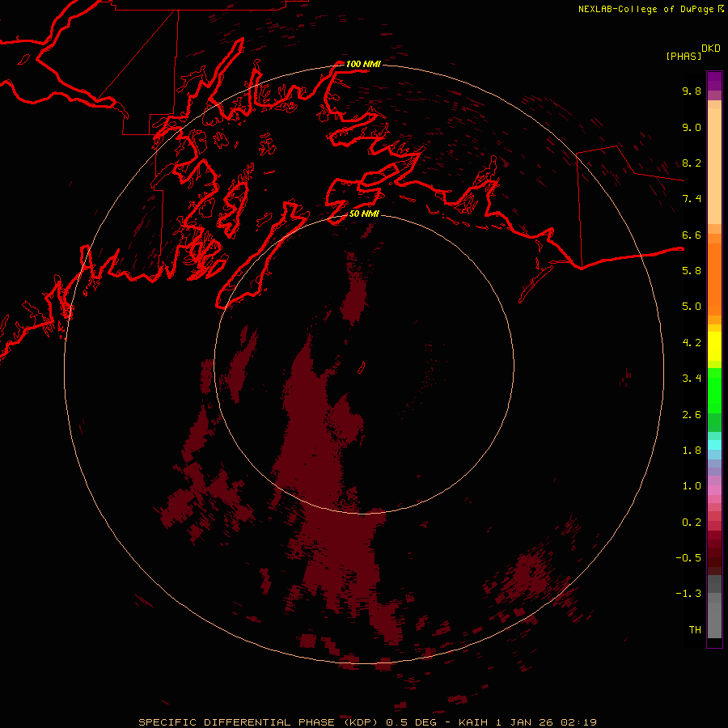Screen dimensions: 728x728
Task: Select the 1.0 scale value
Action: tap(692, 486)
